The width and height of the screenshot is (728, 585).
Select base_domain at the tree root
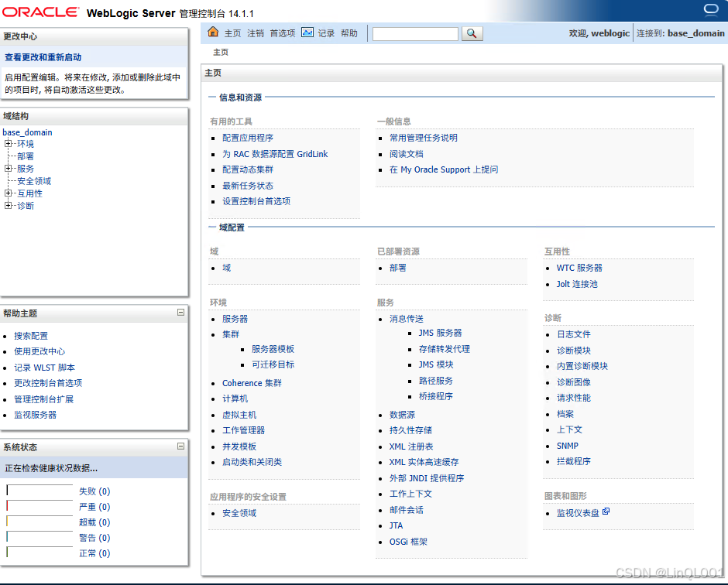(x=27, y=132)
